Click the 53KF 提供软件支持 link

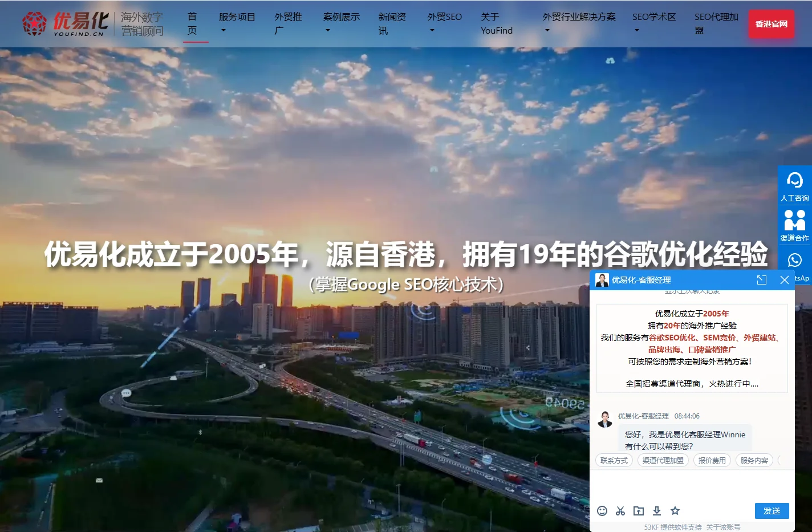click(x=673, y=527)
